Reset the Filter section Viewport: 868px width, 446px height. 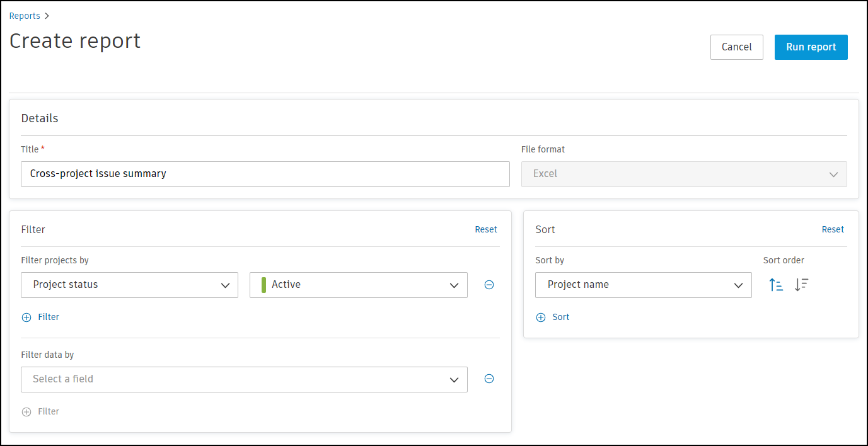point(486,229)
